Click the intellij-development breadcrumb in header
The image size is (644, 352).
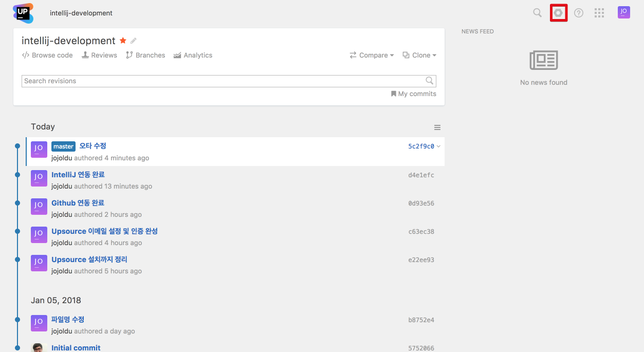coord(81,13)
